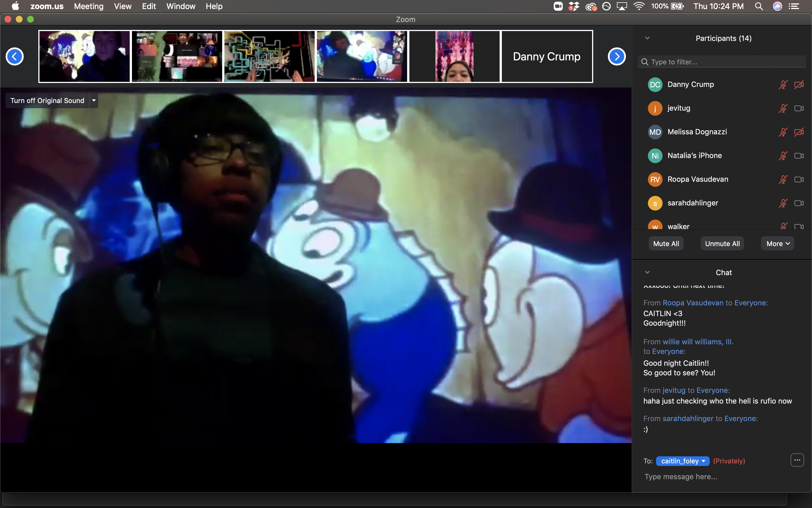Toggle jevitug's muted microphone icon
The height and width of the screenshot is (508, 812).
[783, 108]
